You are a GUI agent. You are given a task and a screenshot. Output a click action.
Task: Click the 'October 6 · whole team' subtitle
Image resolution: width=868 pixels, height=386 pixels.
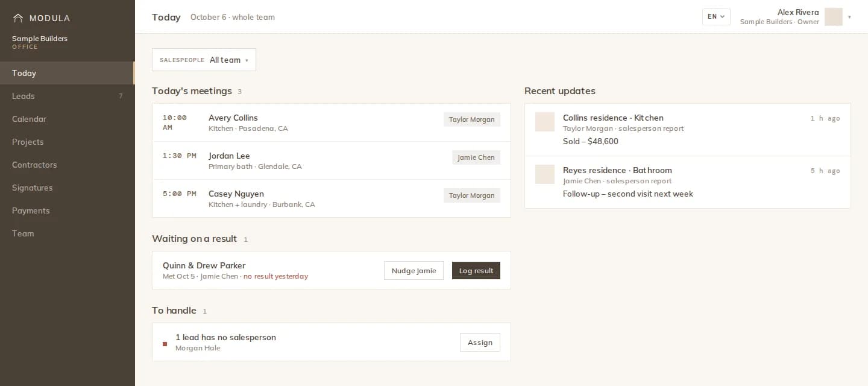click(x=233, y=17)
